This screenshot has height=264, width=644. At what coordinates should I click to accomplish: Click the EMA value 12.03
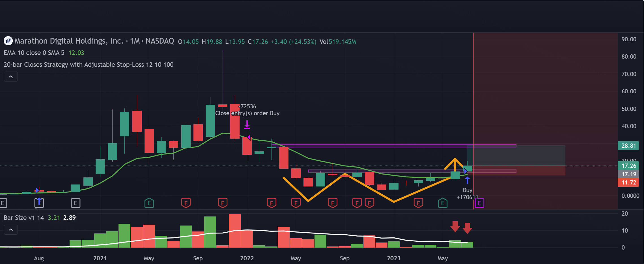pyautogui.click(x=76, y=53)
